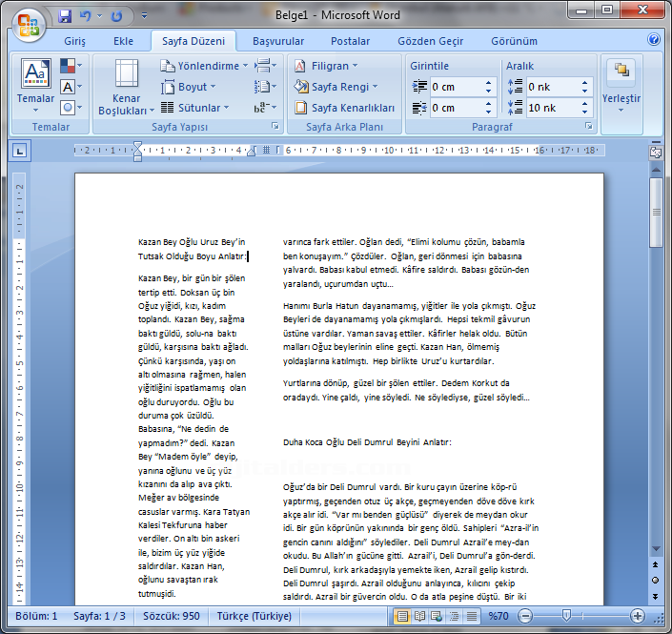The width and height of the screenshot is (672, 634).
Task: Go to previous page button
Action: tap(655, 565)
